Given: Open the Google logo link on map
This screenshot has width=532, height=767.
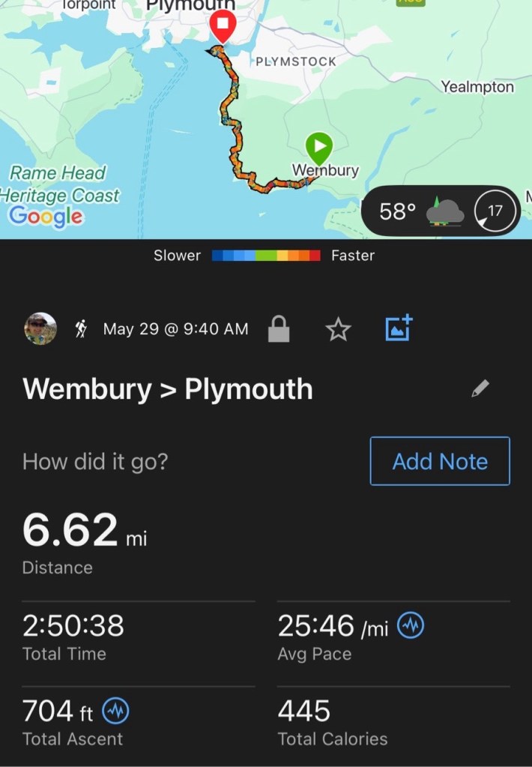Looking at the screenshot, I should point(46,216).
